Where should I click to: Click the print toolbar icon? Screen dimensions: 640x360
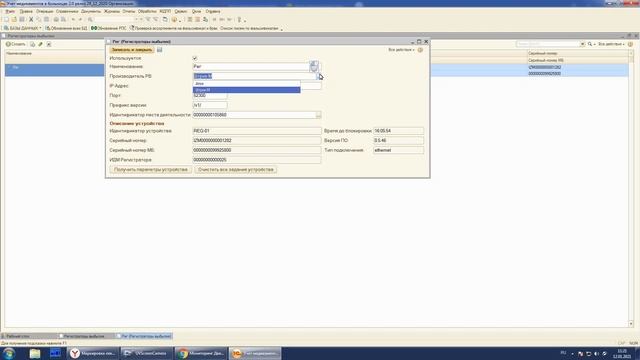click(56, 20)
